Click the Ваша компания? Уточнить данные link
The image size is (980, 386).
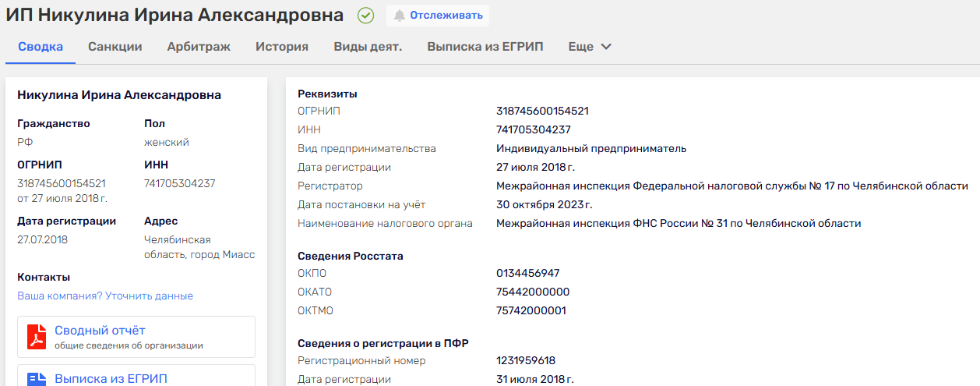pyautogui.click(x=105, y=296)
